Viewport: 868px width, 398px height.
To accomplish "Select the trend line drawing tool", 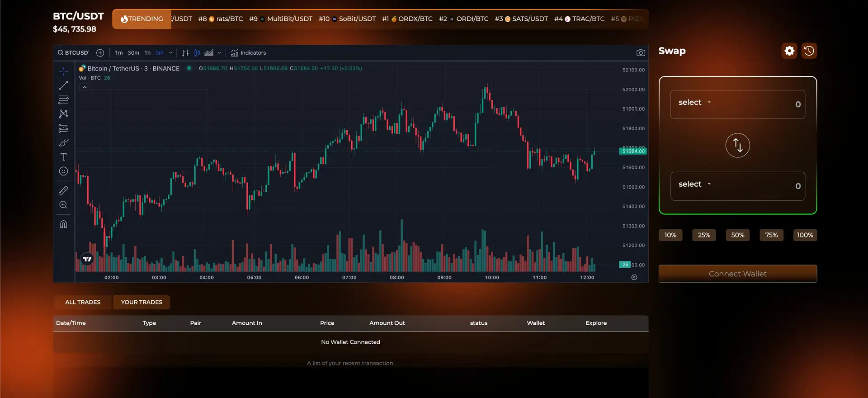I will 63,85.
